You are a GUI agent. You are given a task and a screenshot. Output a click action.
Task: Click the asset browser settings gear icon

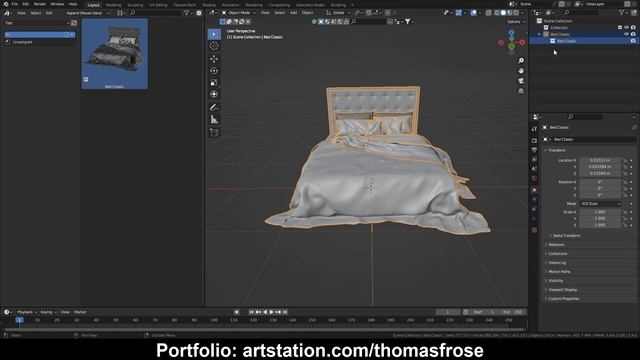[x=199, y=13]
